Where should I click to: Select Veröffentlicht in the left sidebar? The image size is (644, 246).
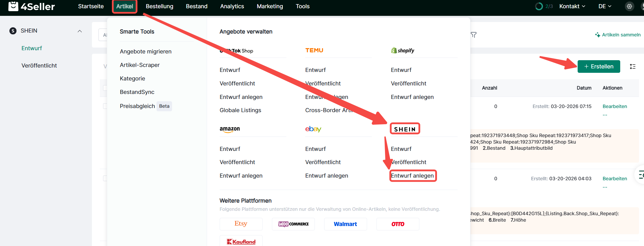[x=39, y=66]
